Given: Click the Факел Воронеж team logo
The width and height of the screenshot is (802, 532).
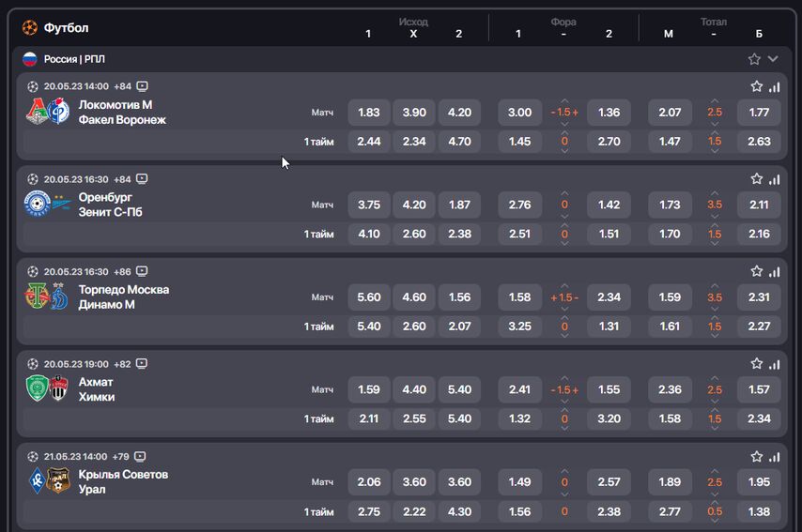Looking at the screenshot, I should [59, 111].
